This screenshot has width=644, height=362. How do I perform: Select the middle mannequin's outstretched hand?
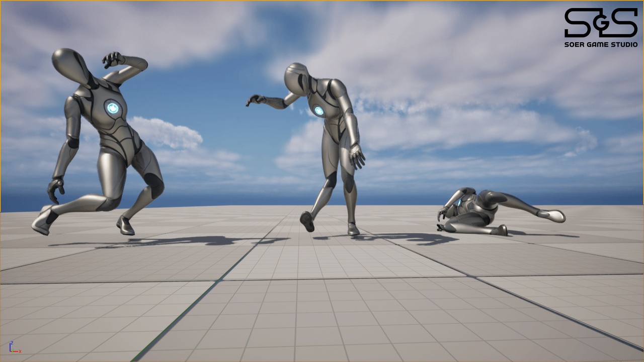[x=256, y=100]
